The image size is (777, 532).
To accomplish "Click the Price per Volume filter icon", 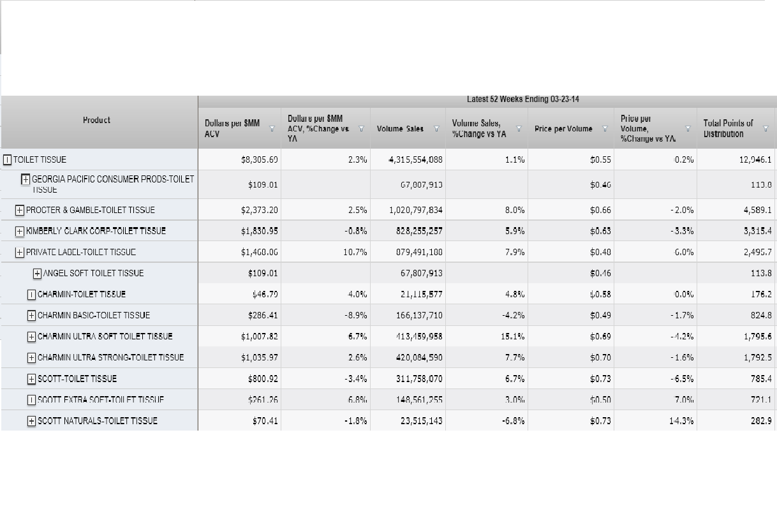I will (605, 128).
